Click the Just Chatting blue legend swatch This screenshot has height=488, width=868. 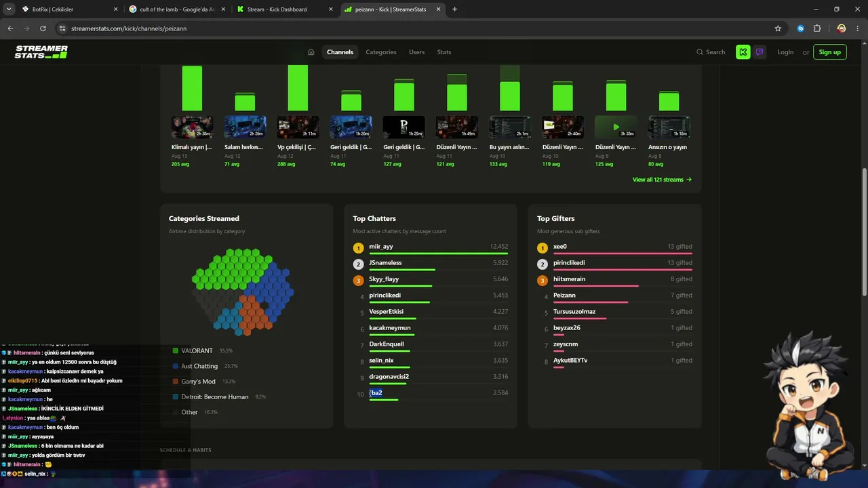(175, 366)
